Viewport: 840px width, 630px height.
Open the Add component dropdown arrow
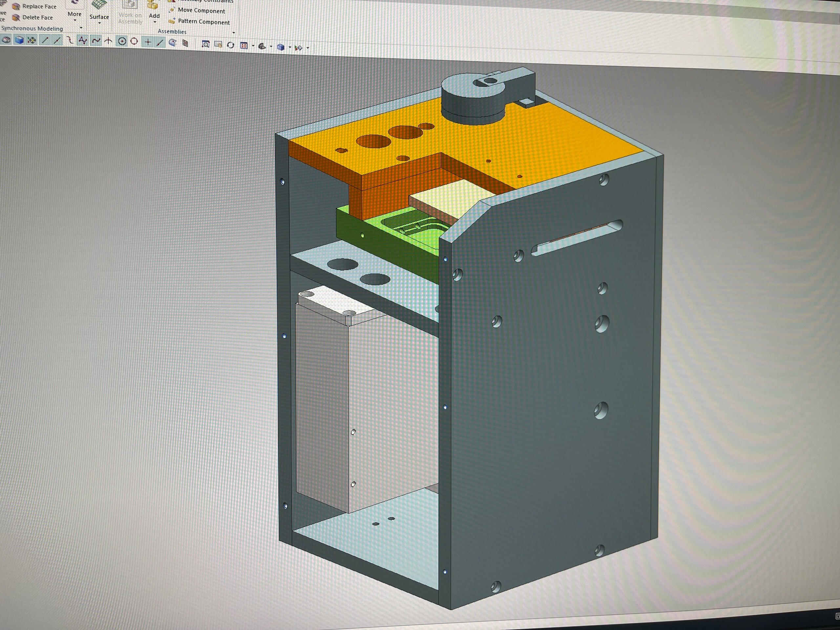(155, 22)
